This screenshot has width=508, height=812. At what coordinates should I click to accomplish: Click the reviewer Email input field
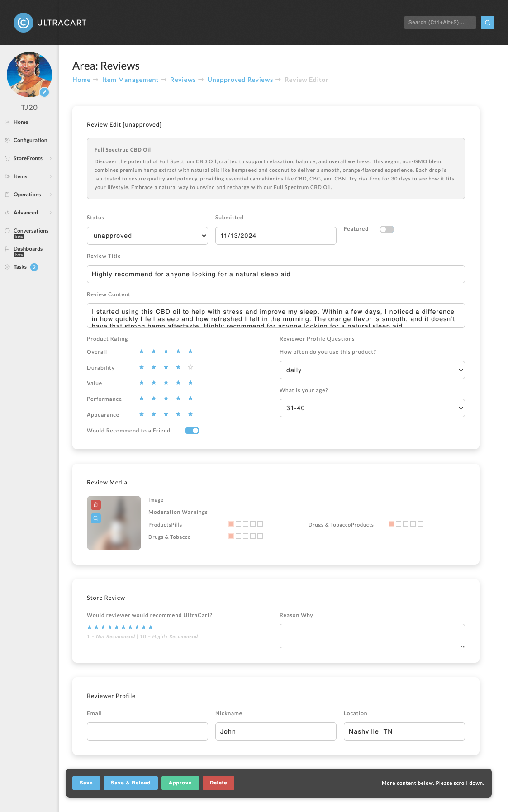[x=147, y=731]
